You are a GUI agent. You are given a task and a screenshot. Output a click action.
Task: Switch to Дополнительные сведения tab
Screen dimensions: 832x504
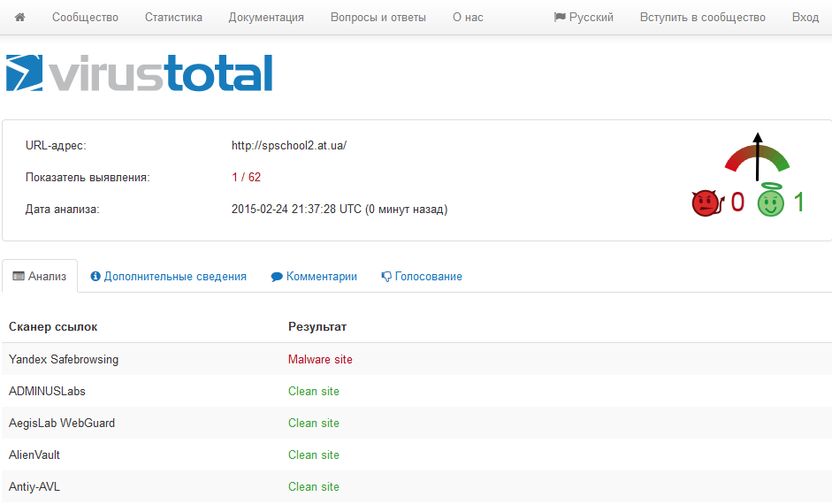tap(168, 277)
